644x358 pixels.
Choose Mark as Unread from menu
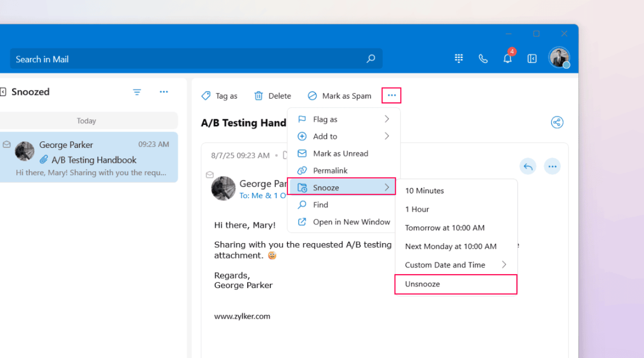tap(344, 154)
